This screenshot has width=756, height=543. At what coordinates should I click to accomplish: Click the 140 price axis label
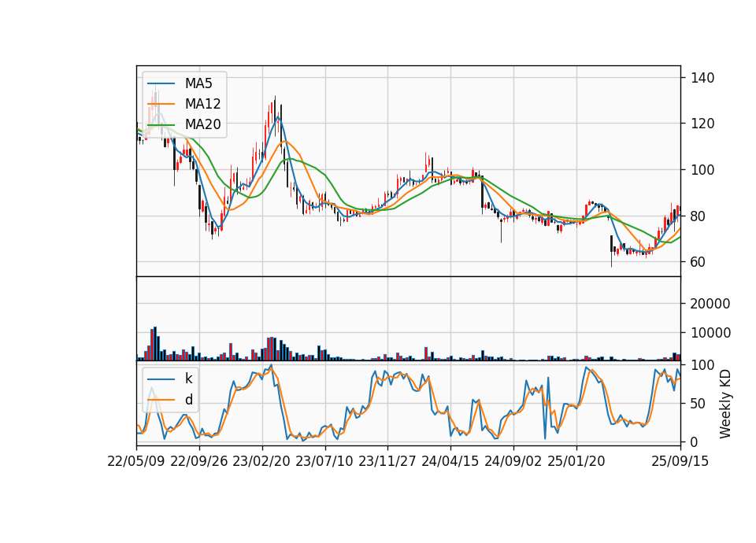tap(702, 78)
